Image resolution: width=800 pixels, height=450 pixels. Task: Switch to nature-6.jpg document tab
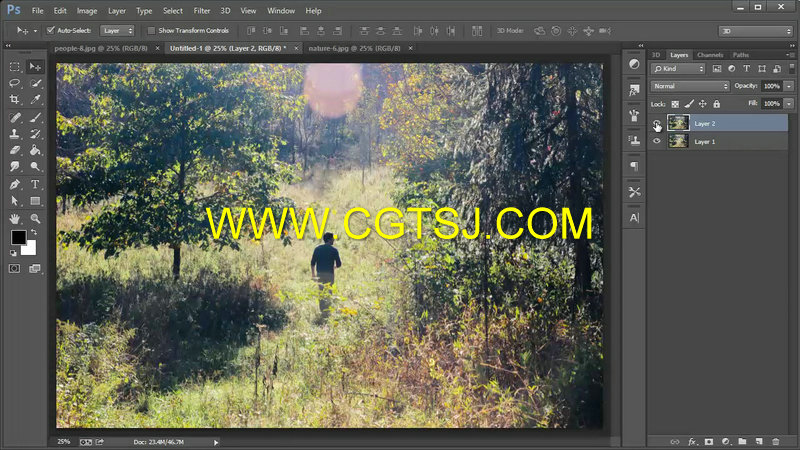pyautogui.click(x=354, y=48)
